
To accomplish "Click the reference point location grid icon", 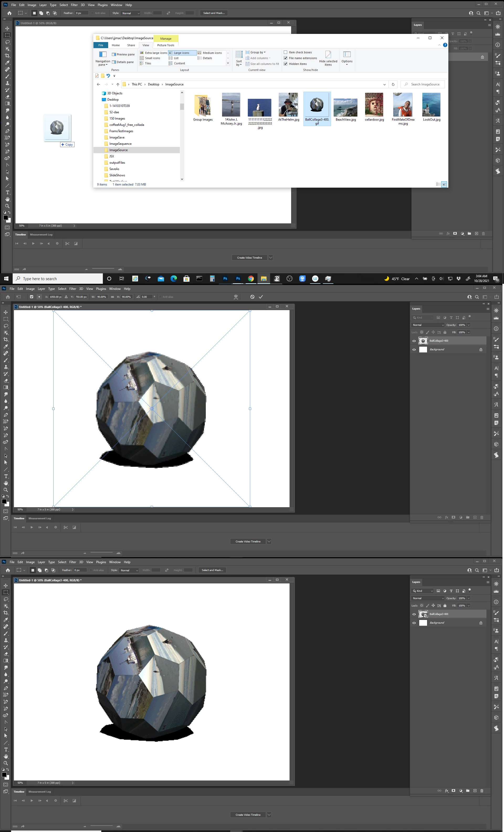I will point(39,297).
